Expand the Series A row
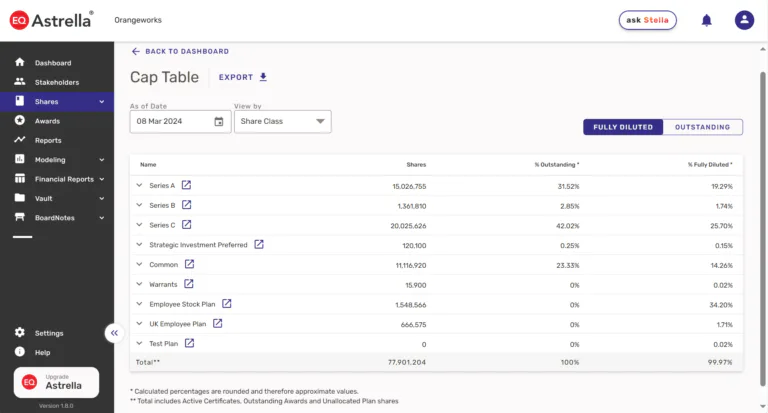 coord(139,185)
